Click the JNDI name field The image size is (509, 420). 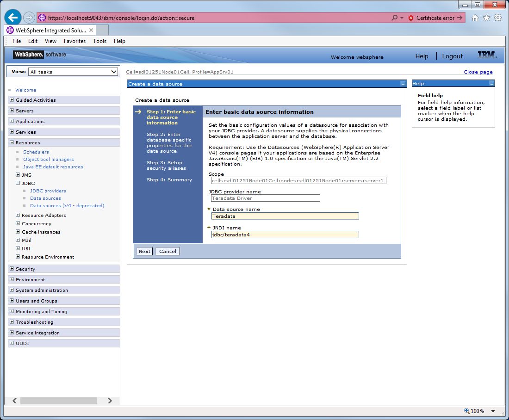[285, 235]
